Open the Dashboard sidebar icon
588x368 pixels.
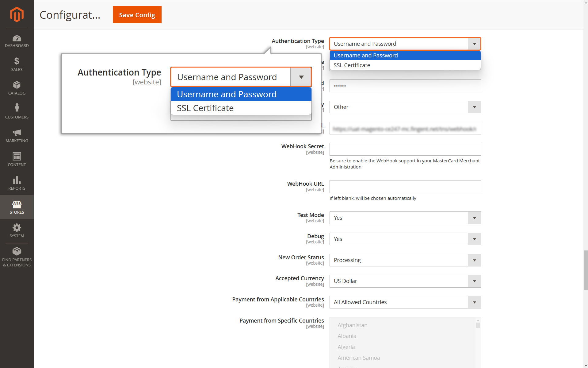click(17, 41)
